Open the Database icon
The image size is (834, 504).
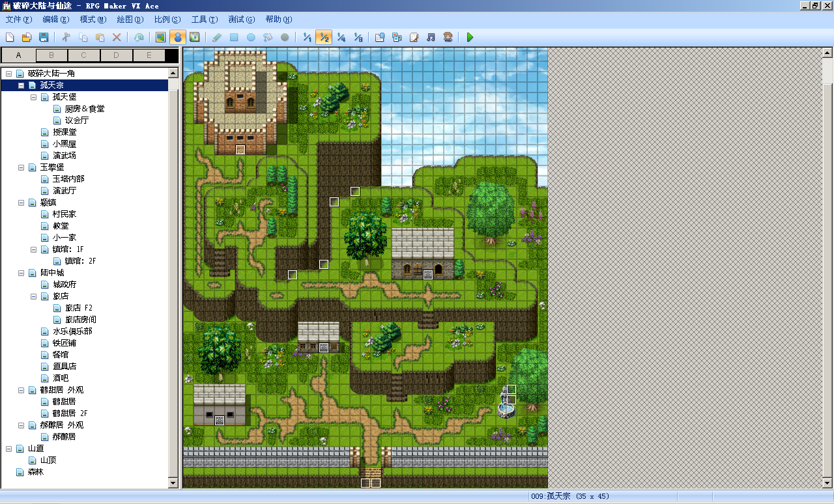[380, 37]
